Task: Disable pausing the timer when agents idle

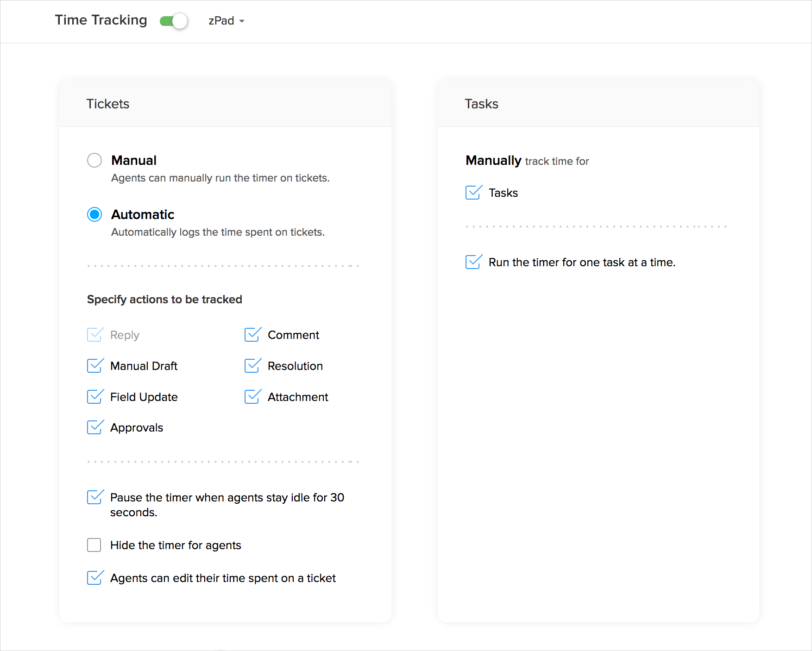Action: click(94, 497)
